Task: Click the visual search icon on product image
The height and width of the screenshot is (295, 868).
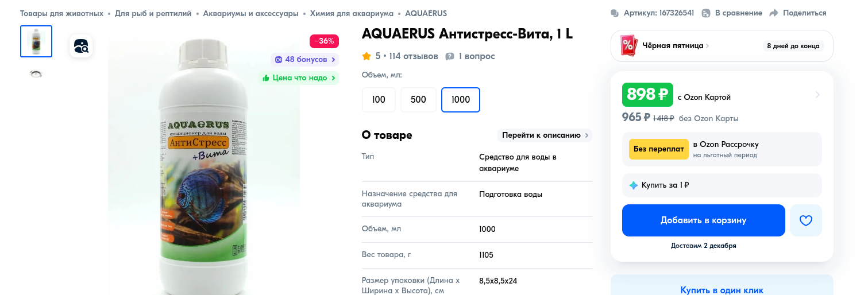Action: (x=81, y=46)
